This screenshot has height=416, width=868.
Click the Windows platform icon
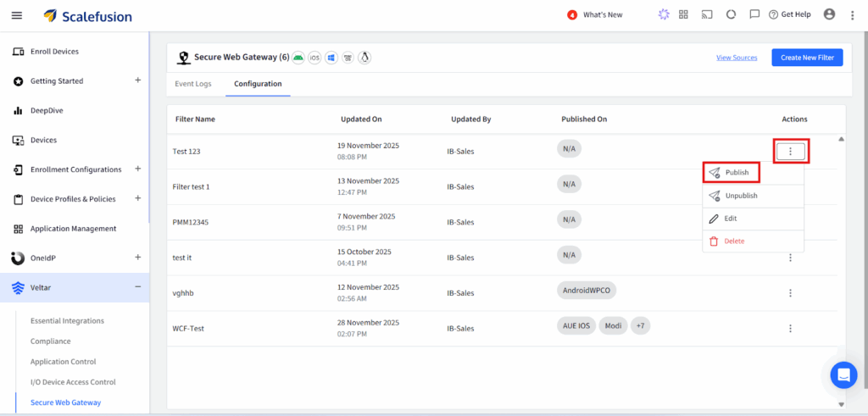point(331,58)
